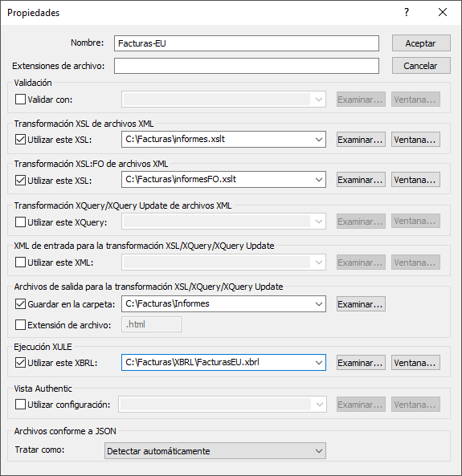Click Examinar in the Ejecución XULE section
Screen dimensions: 462x476
tap(361, 363)
